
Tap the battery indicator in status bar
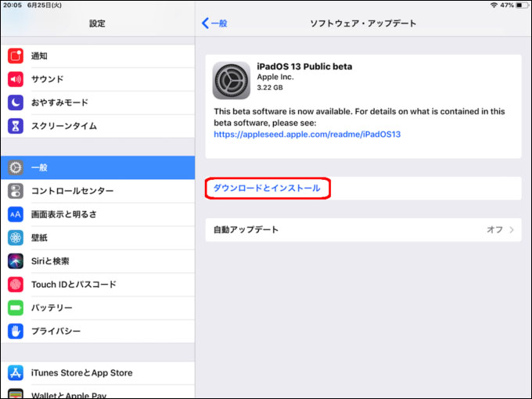tap(521, 5)
